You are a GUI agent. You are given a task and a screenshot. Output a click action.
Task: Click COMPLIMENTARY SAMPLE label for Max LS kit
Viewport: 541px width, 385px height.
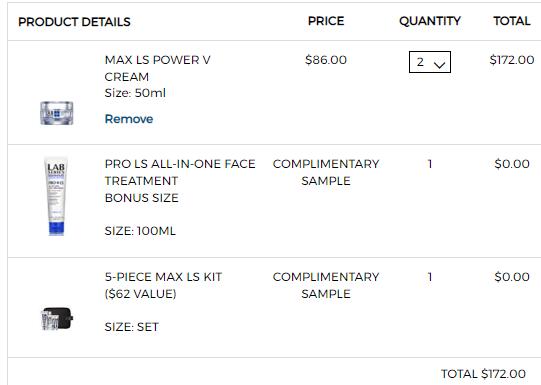point(326,286)
